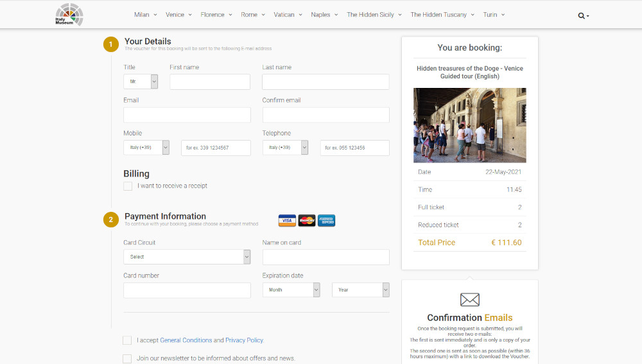Open the Venice menu in navigation
Image resolution: width=642 pixels, height=364 pixels.
[x=178, y=15]
